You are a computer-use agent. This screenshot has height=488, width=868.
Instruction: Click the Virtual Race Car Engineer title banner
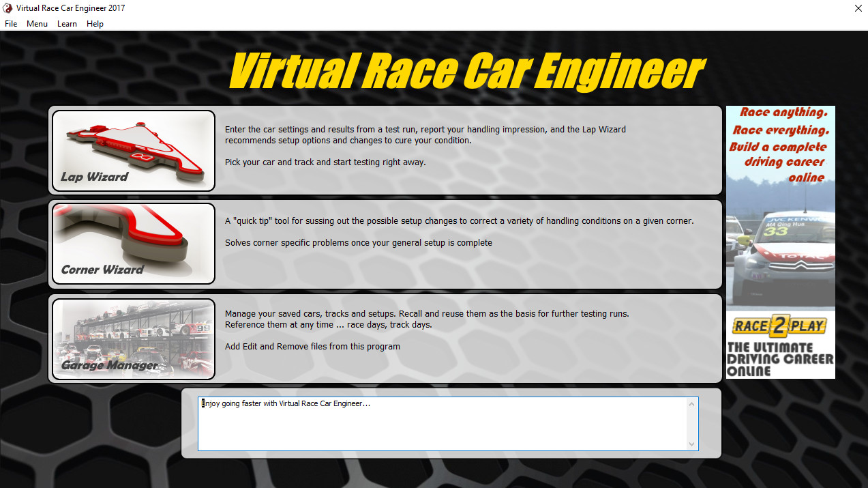pyautogui.click(x=466, y=72)
